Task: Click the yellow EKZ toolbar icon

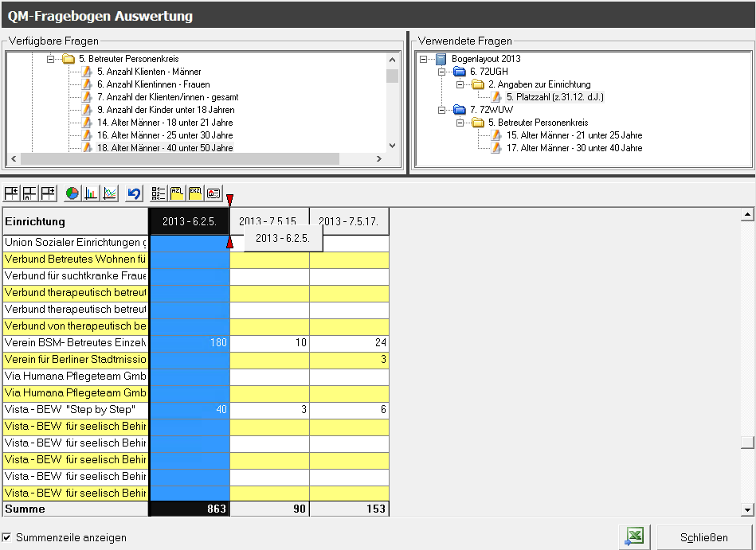Action: click(x=195, y=193)
